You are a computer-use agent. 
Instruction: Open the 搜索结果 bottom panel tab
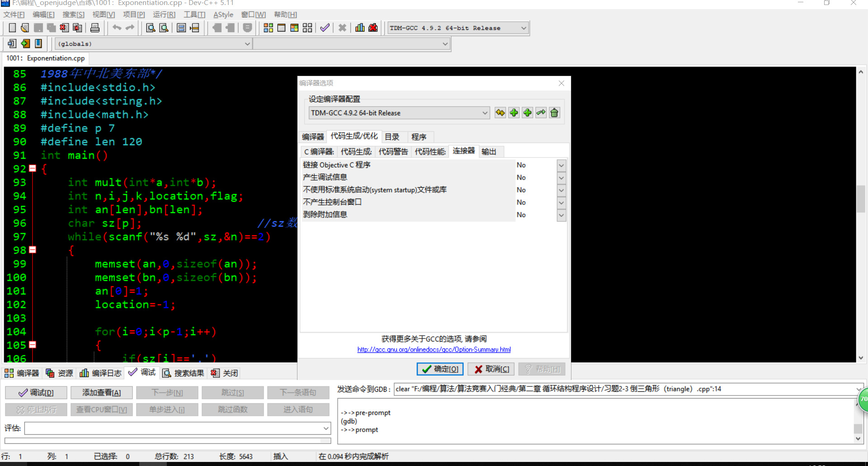183,373
